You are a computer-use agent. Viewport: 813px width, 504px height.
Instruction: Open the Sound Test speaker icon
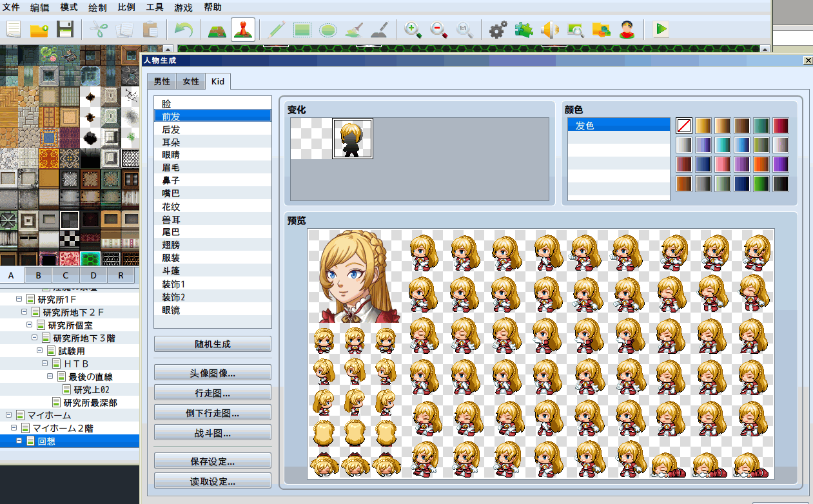549,30
